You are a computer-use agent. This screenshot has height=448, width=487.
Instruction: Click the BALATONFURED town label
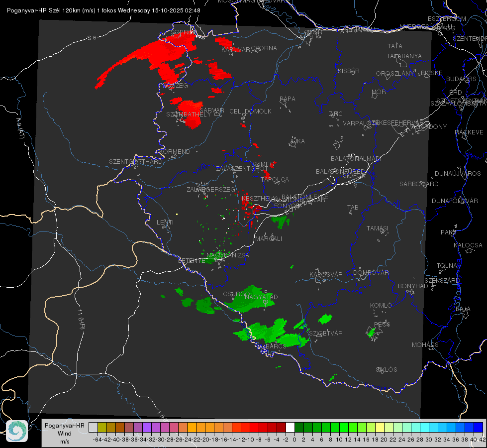(340, 172)
